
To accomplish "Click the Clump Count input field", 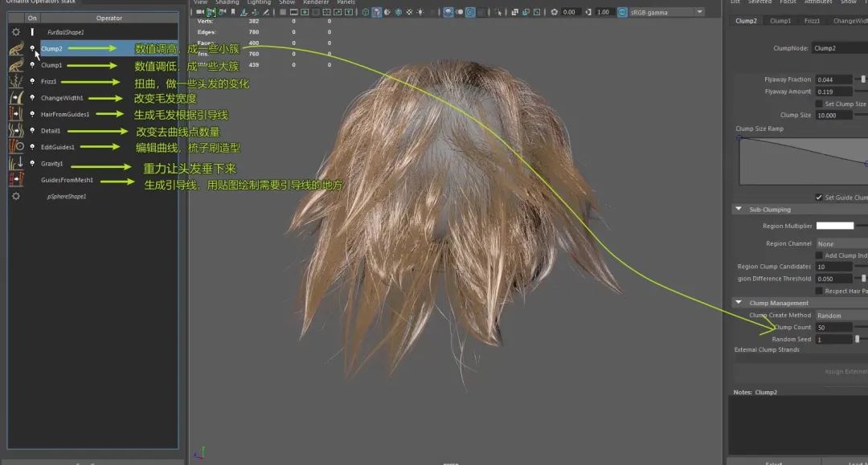I will click(833, 327).
